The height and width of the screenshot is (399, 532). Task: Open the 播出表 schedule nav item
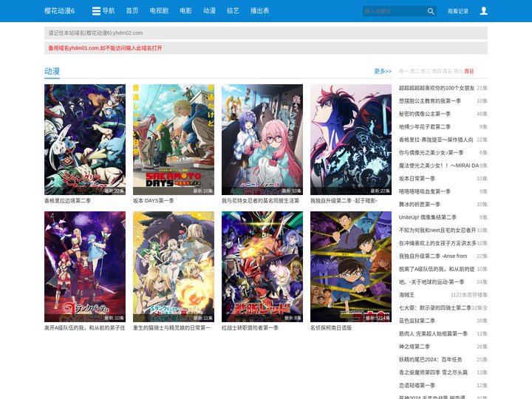(259, 11)
